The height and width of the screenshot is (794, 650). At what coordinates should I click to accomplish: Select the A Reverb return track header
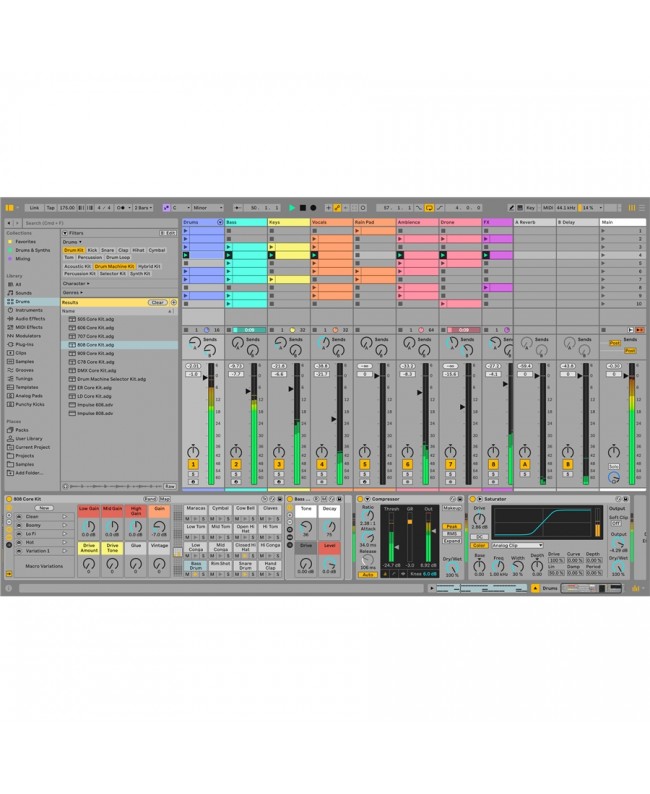pyautogui.click(x=535, y=222)
